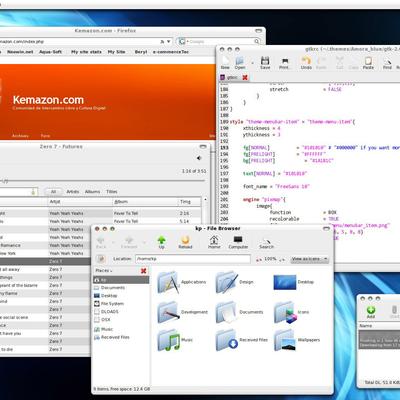
Task: Open the Aqua-Soft bookmark
Action: (50, 52)
